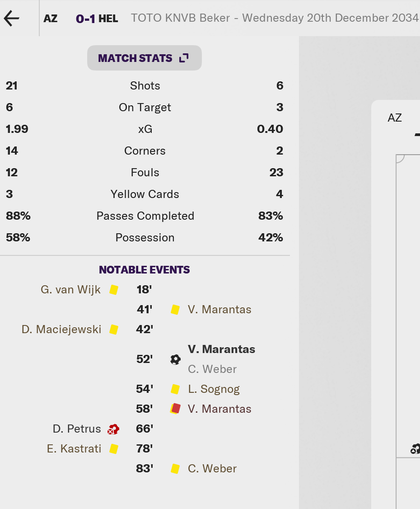Open the Match Stats panel
This screenshot has width=420, height=509.
[x=145, y=58]
